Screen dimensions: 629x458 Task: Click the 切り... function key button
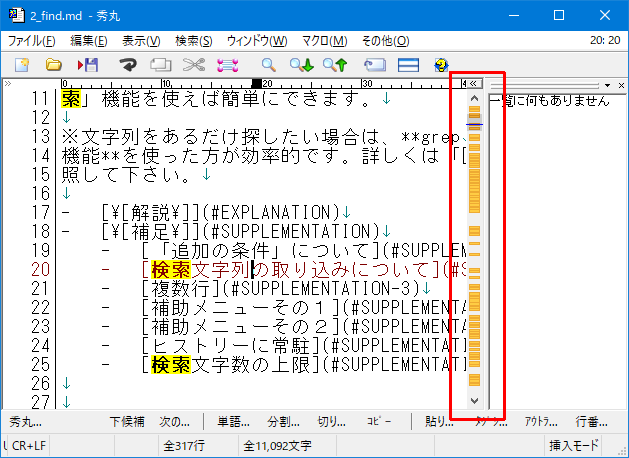point(332,422)
